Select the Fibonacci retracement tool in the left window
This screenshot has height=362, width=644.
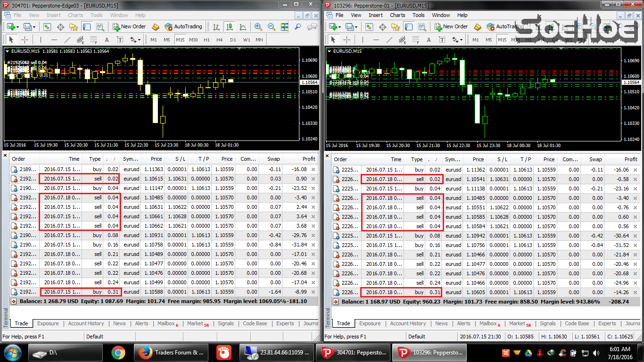point(93,40)
